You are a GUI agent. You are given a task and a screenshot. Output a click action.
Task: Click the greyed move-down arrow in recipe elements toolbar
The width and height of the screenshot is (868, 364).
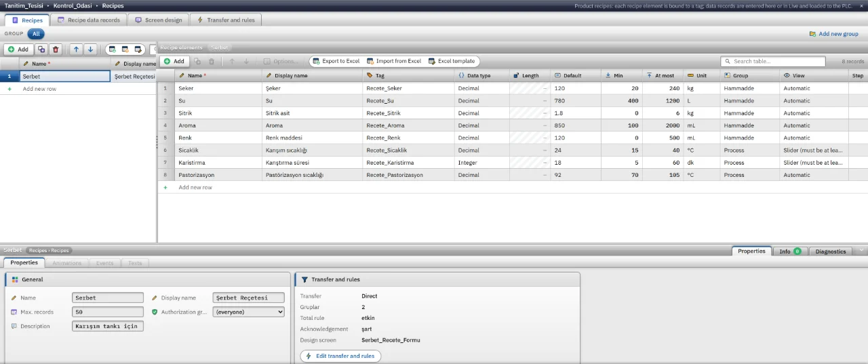coord(246,61)
